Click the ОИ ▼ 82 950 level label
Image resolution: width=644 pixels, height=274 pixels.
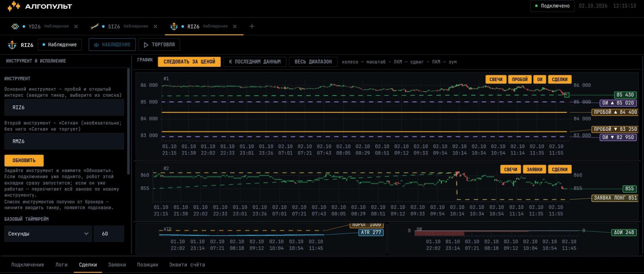pos(618,137)
